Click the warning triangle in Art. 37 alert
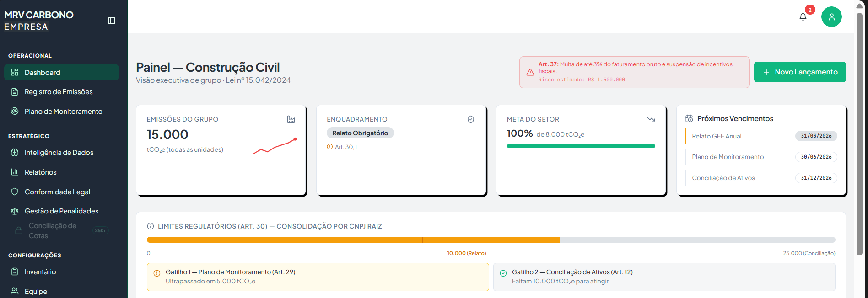 click(530, 72)
